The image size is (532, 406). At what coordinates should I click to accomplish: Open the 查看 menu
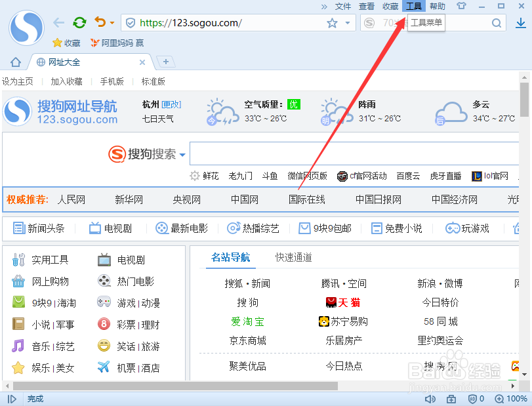367,6
